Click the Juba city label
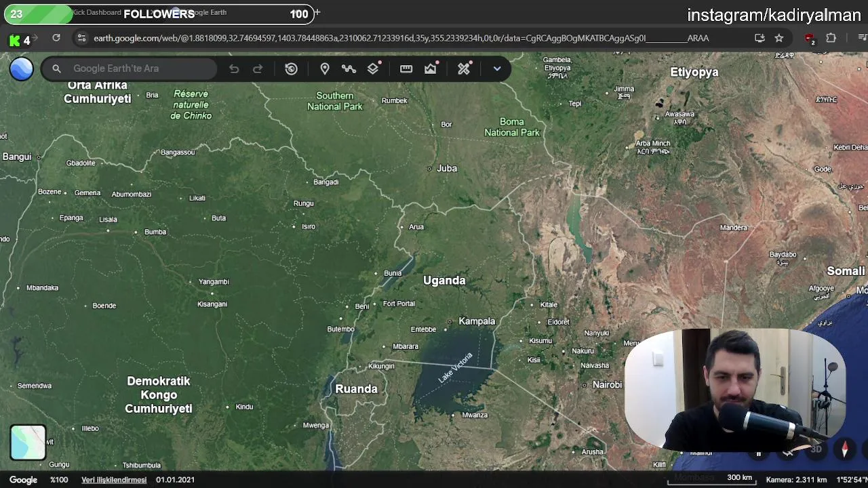The width and height of the screenshot is (868, 488). click(447, 168)
